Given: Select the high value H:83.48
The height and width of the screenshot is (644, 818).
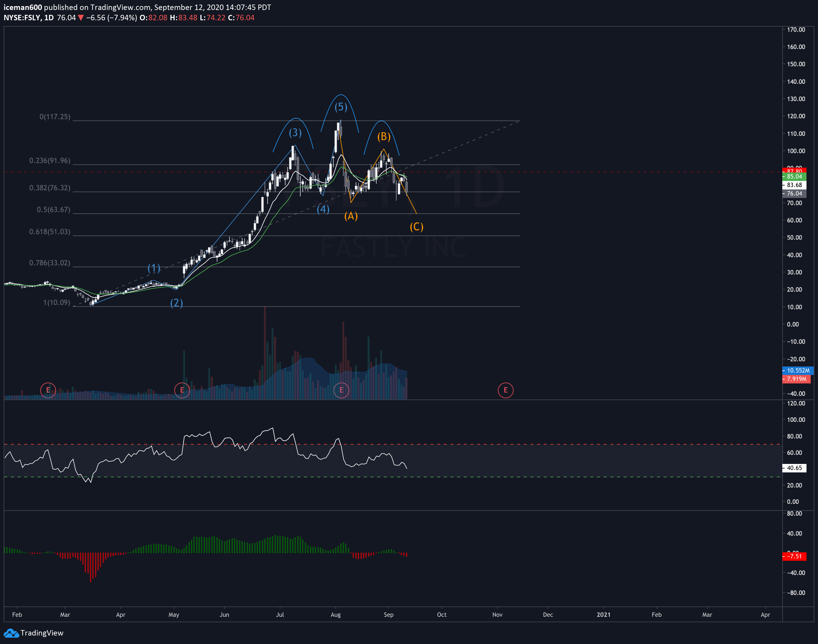Looking at the screenshot, I should coord(183,18).
